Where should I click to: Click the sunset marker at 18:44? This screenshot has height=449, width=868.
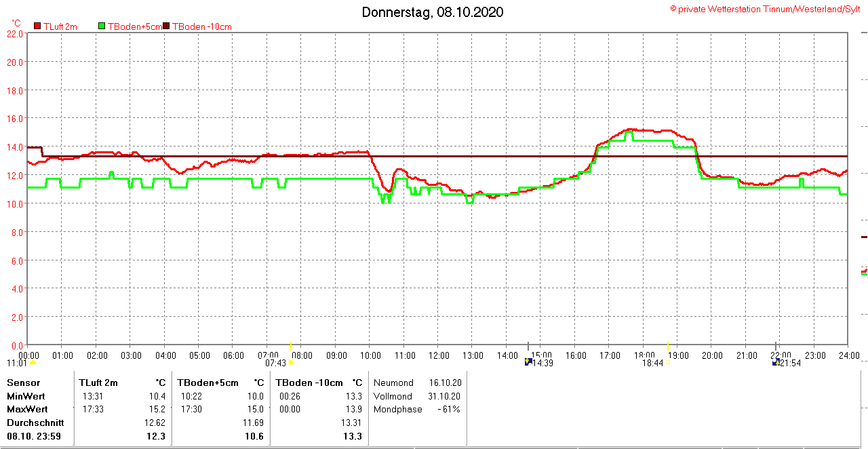point(667,363)
